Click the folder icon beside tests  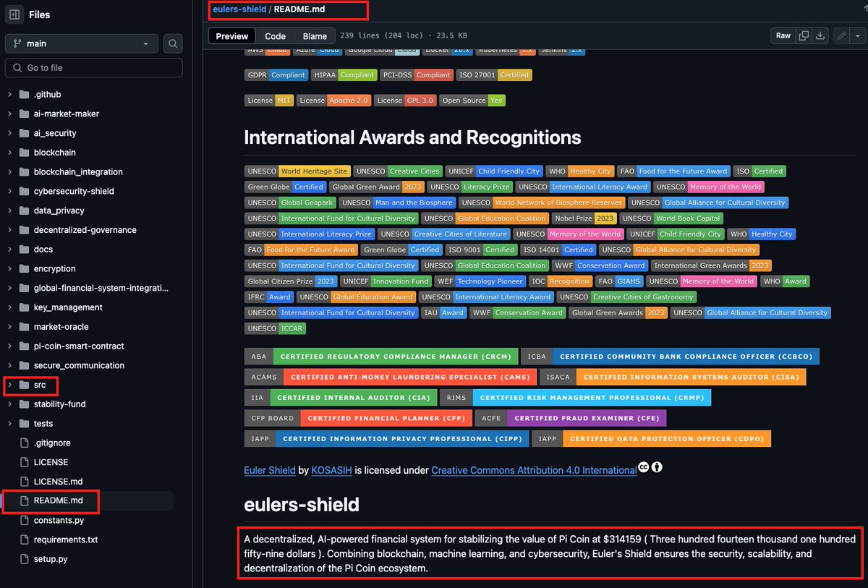tap(25, 423)
